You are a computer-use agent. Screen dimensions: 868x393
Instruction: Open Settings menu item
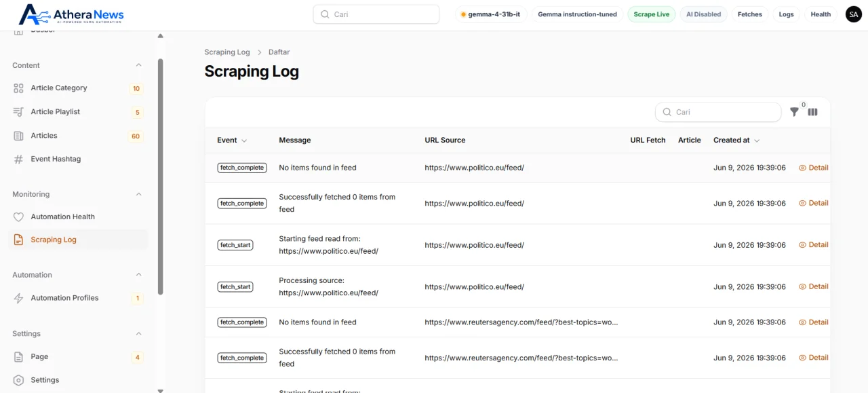(77, 380)
